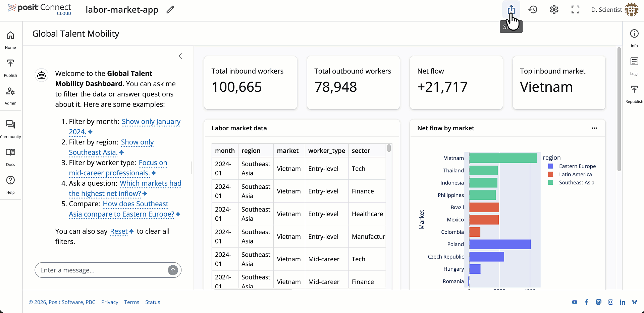Hide Latin America via the legend
The height and width of the screenshot is (313, 644).
point(576,174)
